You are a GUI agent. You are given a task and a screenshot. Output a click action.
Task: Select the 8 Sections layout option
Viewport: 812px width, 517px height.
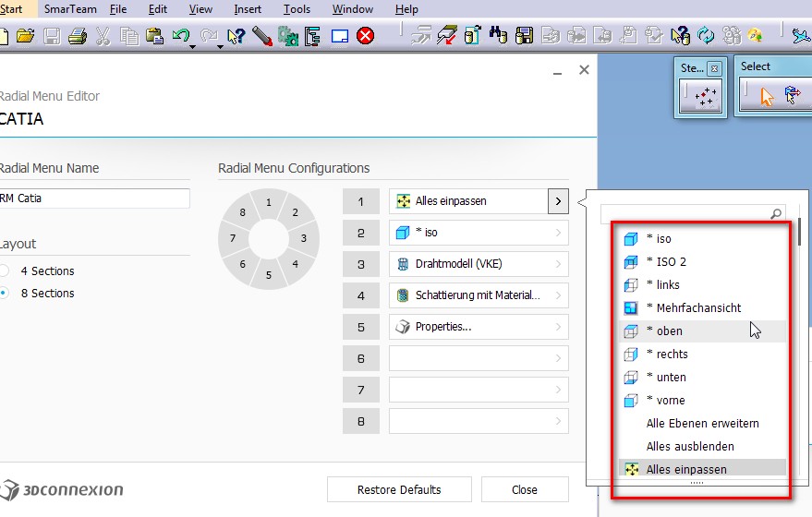[4, 293]
